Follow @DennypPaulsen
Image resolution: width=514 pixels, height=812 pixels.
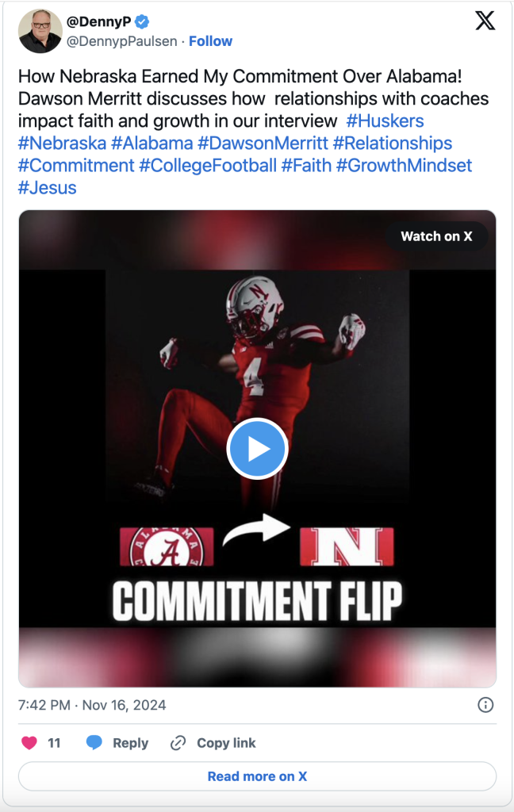click(x=210, y=41)
